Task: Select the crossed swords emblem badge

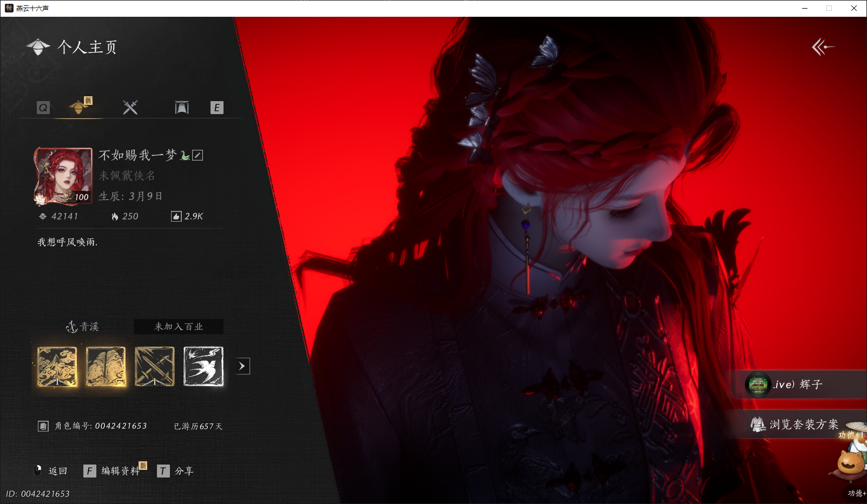Action: point(155,367)
